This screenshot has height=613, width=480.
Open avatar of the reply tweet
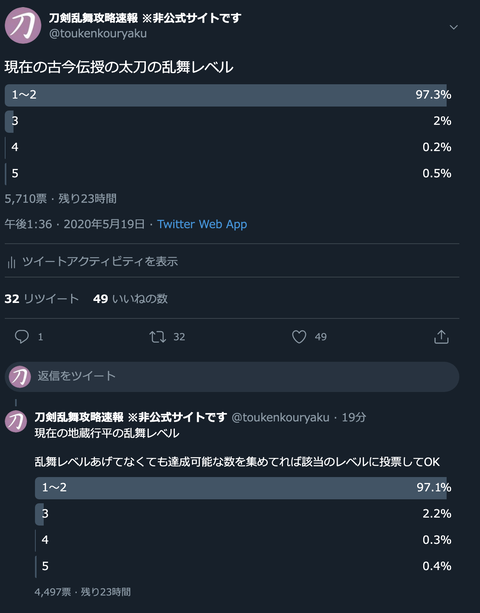(x=16, y=421)
